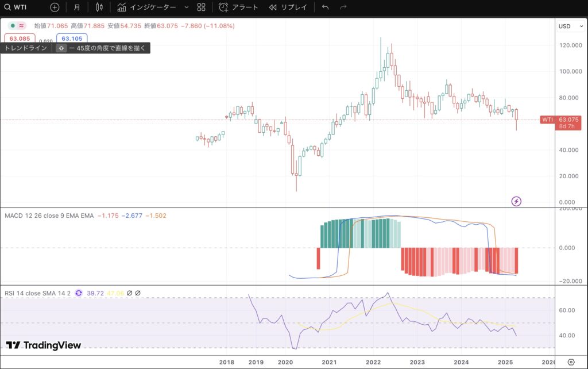
Task: Click RSI value 39.72
Action: point(95,293)
